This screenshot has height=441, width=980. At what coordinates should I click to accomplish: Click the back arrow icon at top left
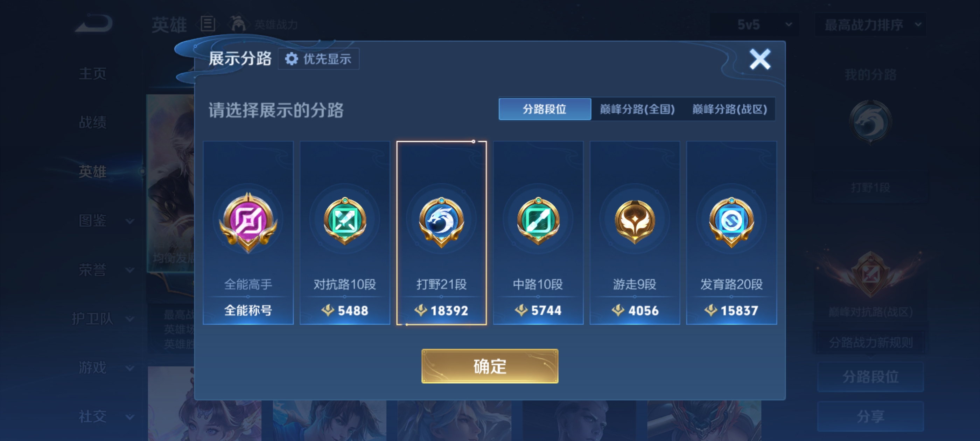94,23
